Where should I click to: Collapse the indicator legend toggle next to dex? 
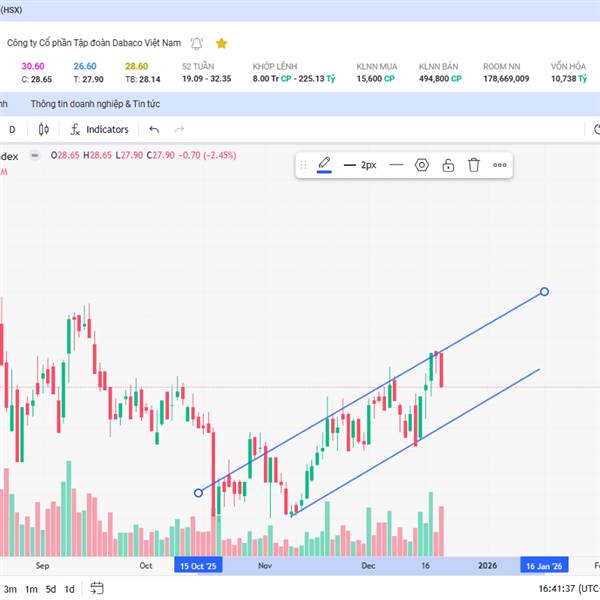point(35,156)
